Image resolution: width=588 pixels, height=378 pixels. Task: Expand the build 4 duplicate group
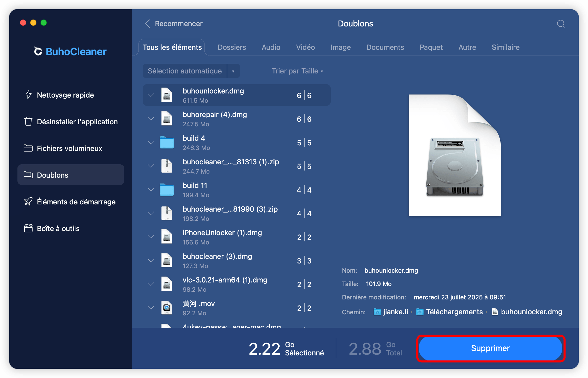click(151, 142)
